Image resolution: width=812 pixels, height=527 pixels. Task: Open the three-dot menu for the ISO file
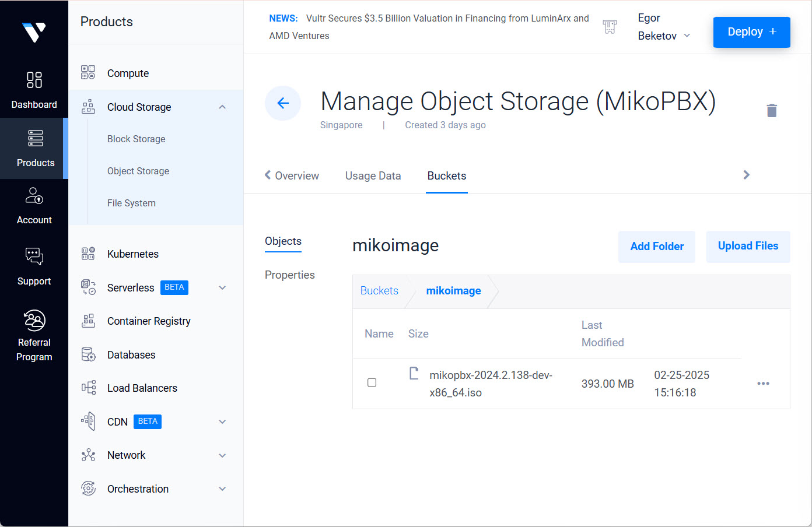click(x=763, y=384)
